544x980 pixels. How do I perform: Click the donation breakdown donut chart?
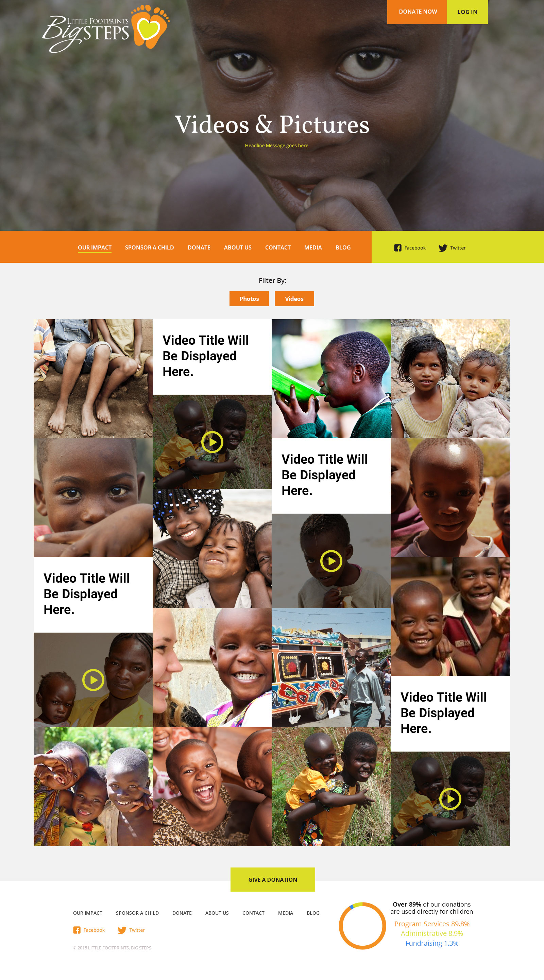coord(362,926)
